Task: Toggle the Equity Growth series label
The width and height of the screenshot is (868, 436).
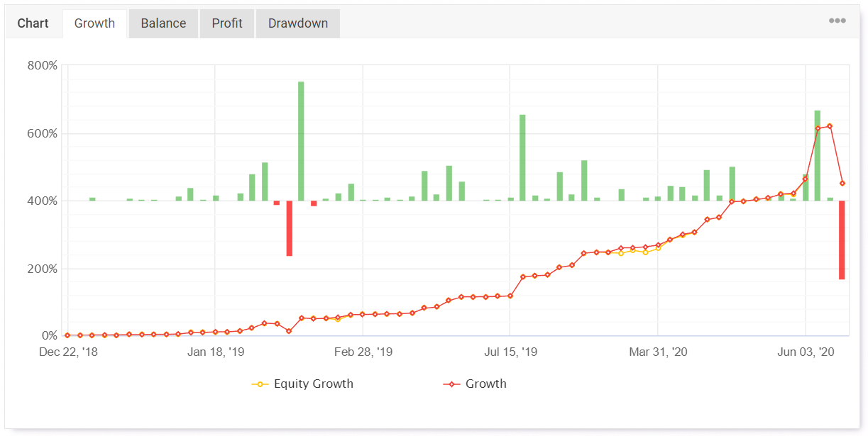Action: (x=313, y=384)
